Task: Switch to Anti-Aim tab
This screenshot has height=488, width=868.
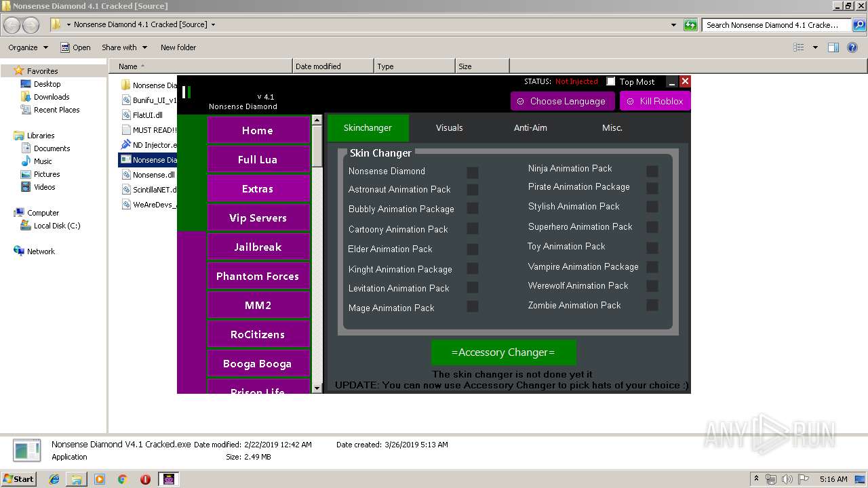Action: 530,128
